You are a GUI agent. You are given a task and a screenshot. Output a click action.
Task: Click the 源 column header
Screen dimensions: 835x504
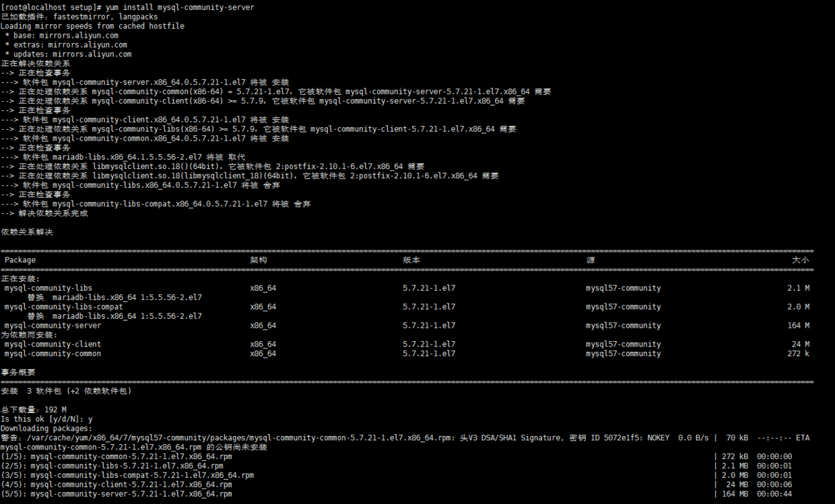point(586,260)
